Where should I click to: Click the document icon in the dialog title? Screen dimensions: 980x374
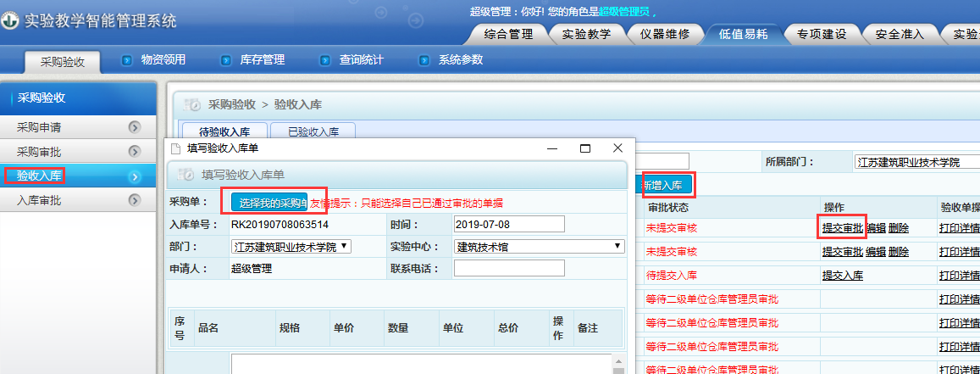click(175, 148)
